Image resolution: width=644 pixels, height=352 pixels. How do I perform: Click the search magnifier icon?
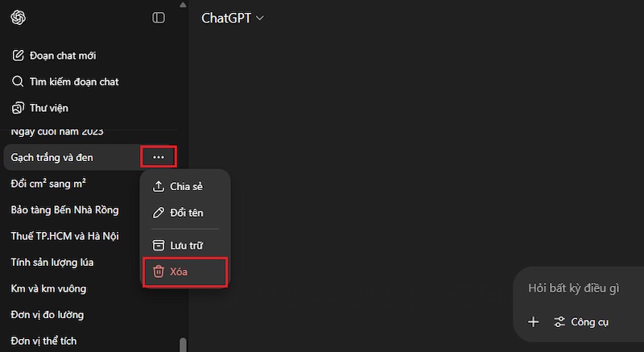[18, 81]
